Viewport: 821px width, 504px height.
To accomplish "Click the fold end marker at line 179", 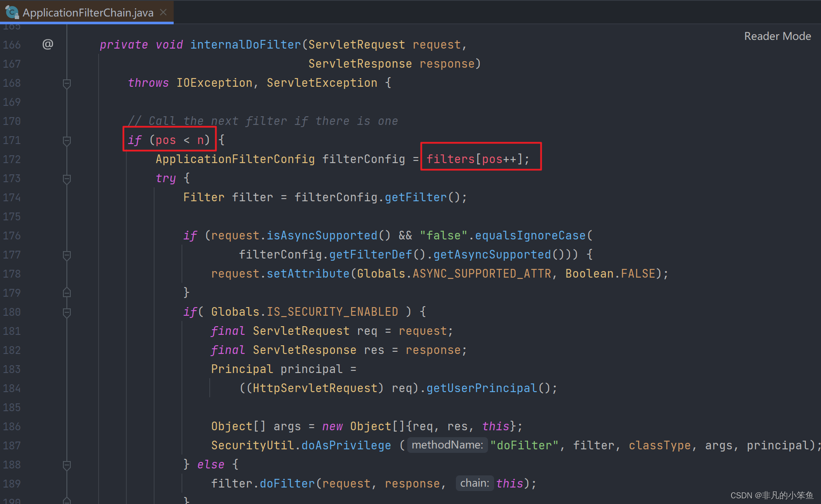I will tap(67, 292).
